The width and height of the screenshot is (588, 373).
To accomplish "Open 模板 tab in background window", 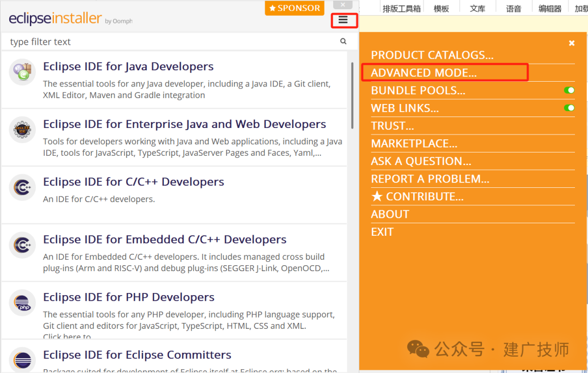I will click(x=441, y=9).
